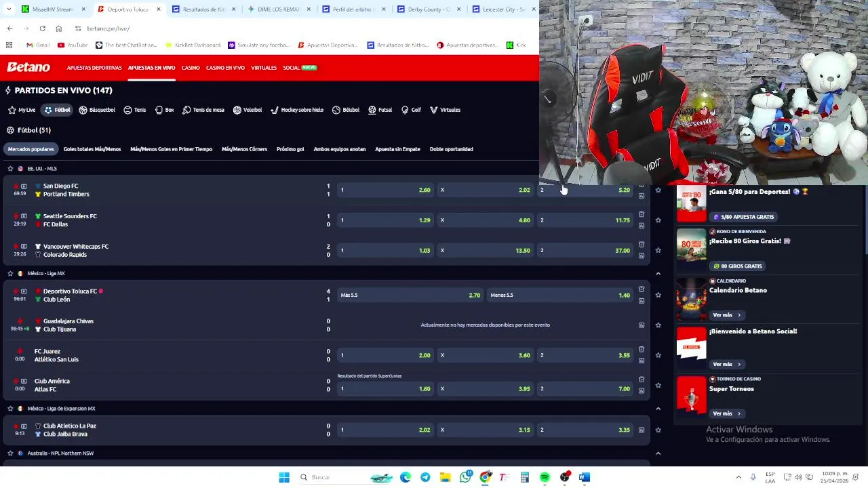The height and width of the screenshot is (488, 868).
Task: Favorite the Liga de Expansion MX league star
Action: 10,409
